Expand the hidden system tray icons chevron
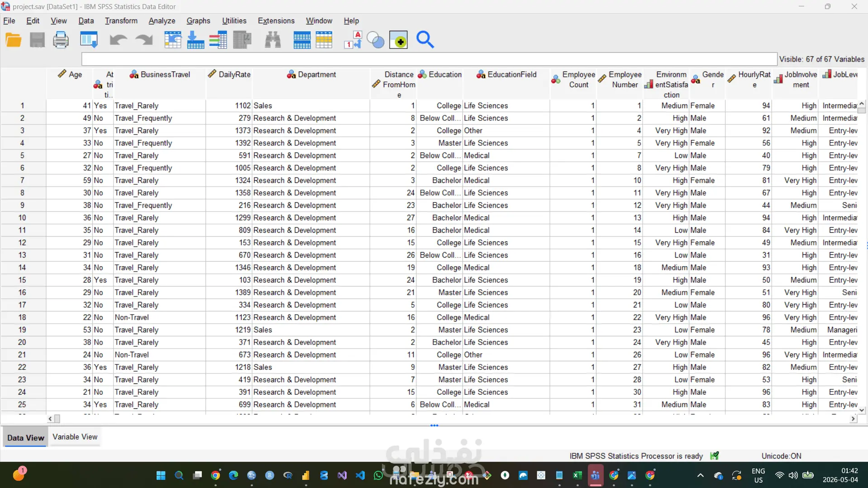Viewport: 868px width, 488px height. coord(701,475)
